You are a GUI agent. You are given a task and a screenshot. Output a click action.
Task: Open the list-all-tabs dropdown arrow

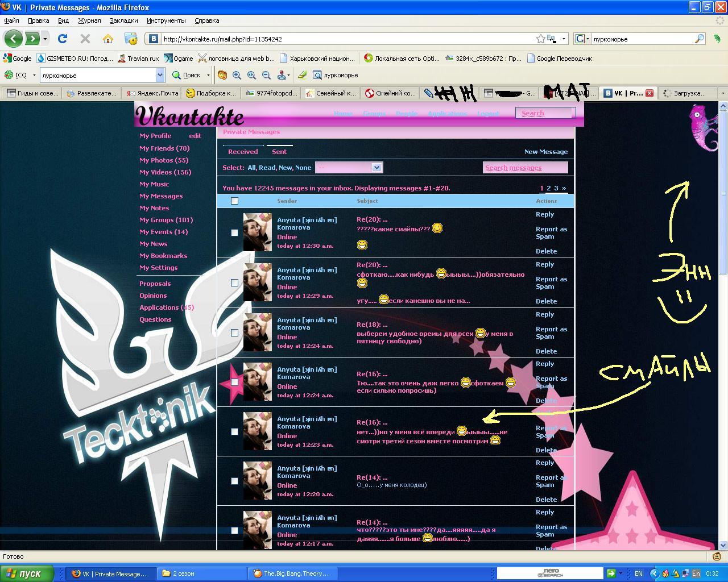click(x=723, y=93)
